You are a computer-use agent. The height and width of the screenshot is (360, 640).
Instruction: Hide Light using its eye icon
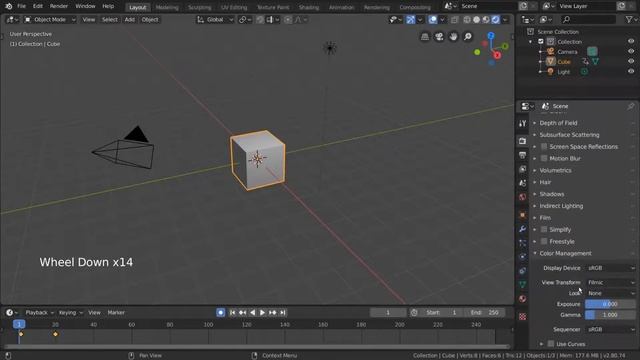tap(631, 71)
